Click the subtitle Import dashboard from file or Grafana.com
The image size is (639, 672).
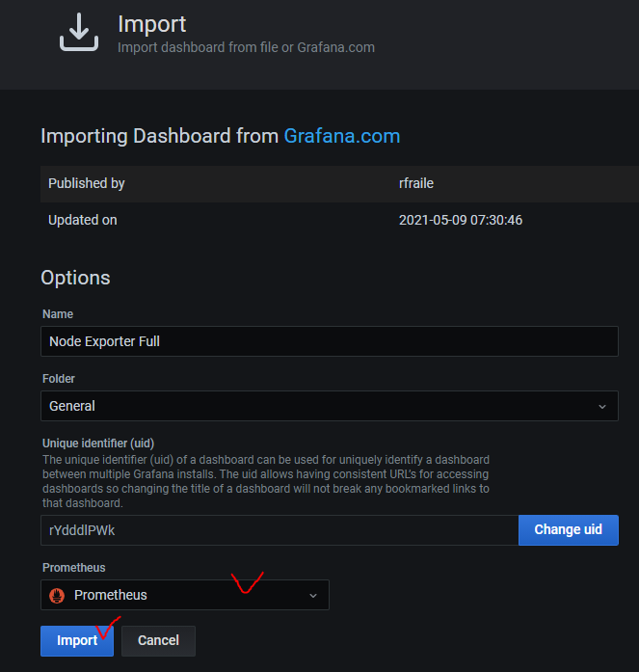pos(247,47)
